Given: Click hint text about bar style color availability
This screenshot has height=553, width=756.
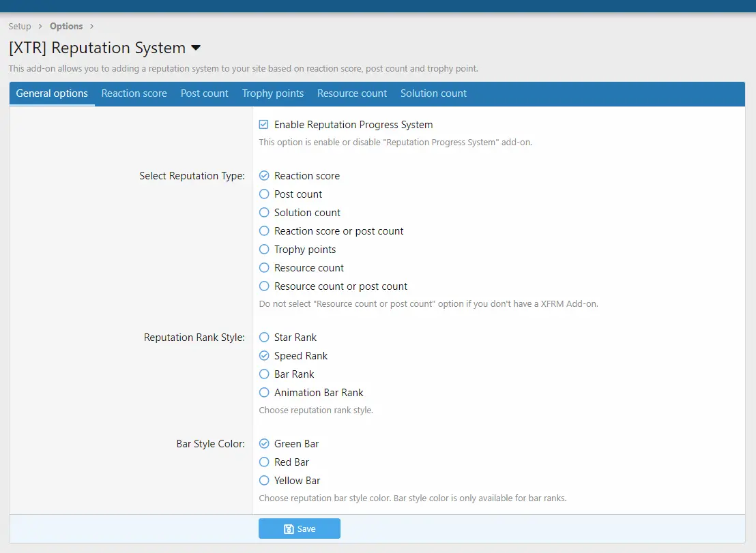Looking at the screenshot, I should click(413, 498).
